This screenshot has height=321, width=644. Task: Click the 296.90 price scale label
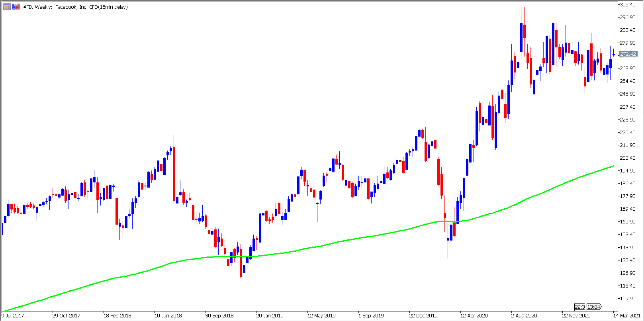pos(628,17)
